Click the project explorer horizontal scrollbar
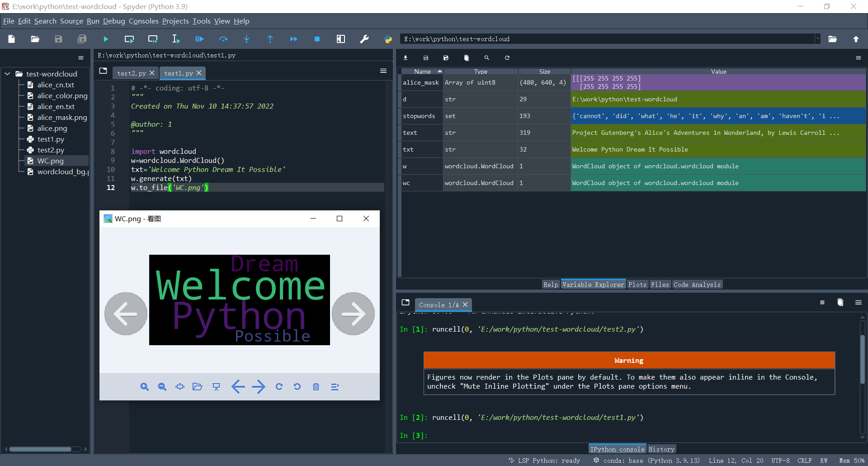 point(41,449)
